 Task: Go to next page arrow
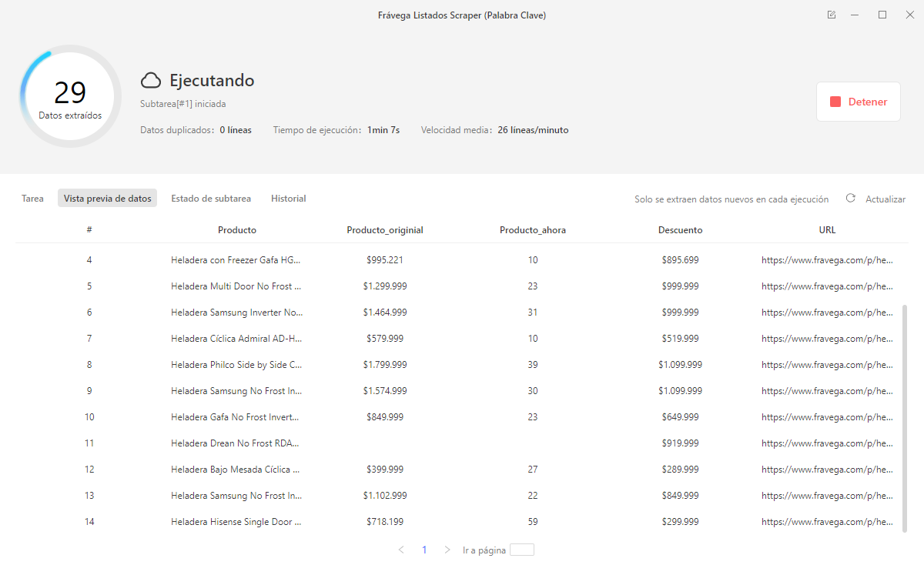click(x=447, y=550)
